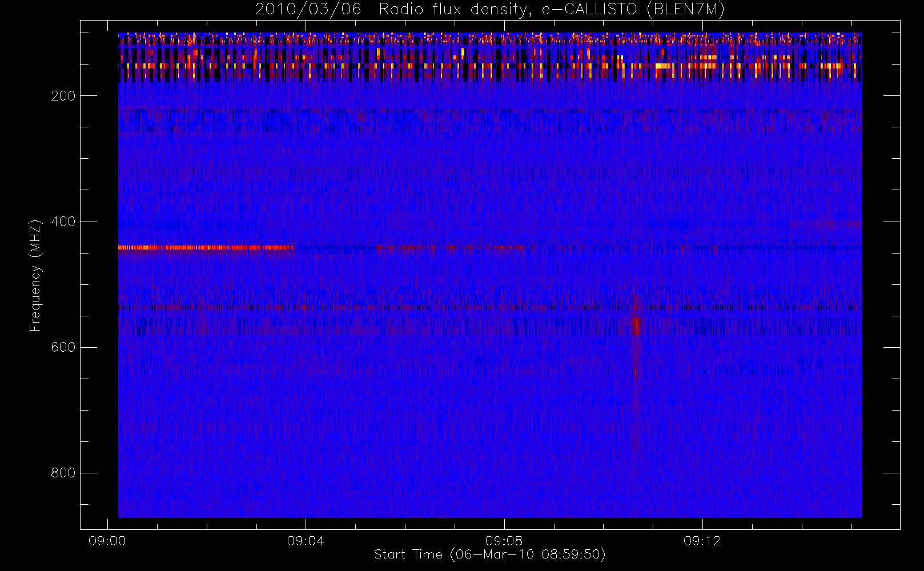Click the 09:08 time tick label
924x571 pixels.
click(504, 541)
